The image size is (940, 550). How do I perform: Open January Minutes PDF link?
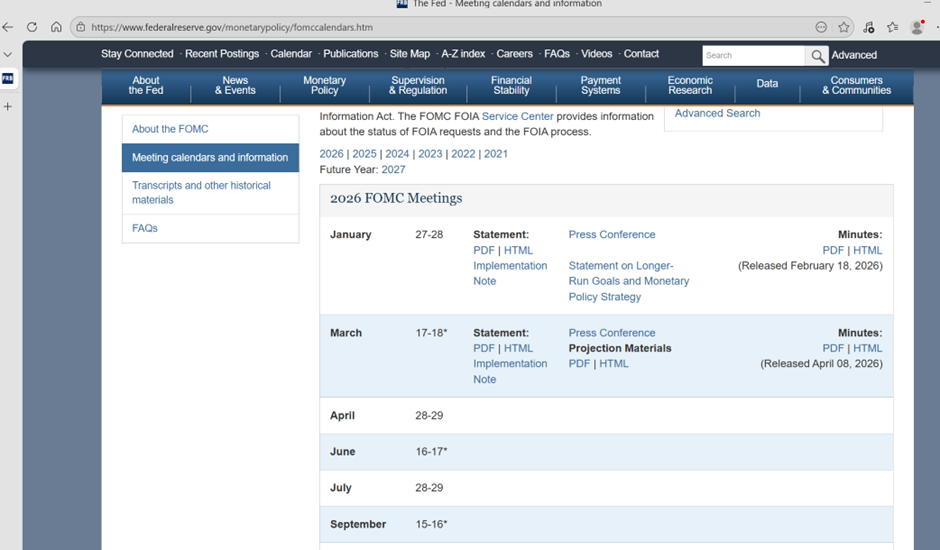point(833,251)
